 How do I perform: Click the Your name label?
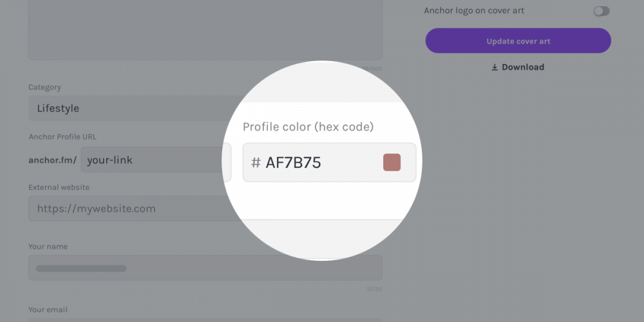click(x=48, y=246)
